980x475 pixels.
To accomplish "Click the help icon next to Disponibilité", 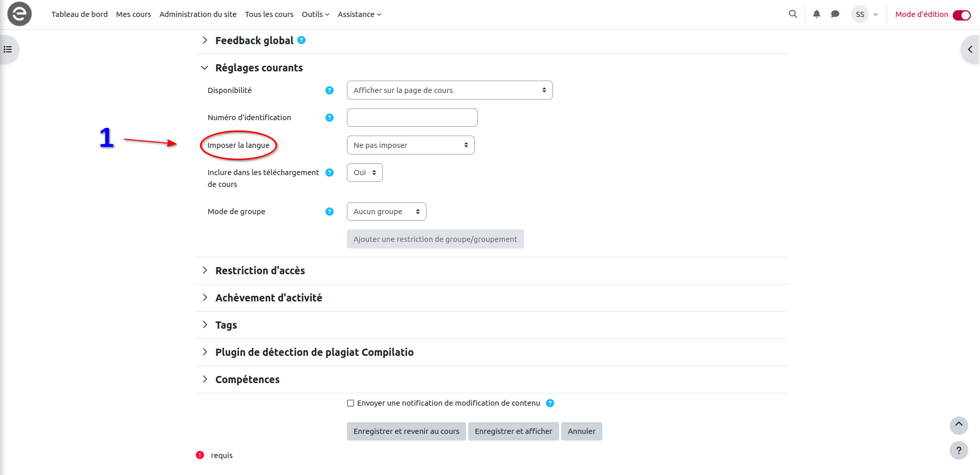I will [329, 90].
